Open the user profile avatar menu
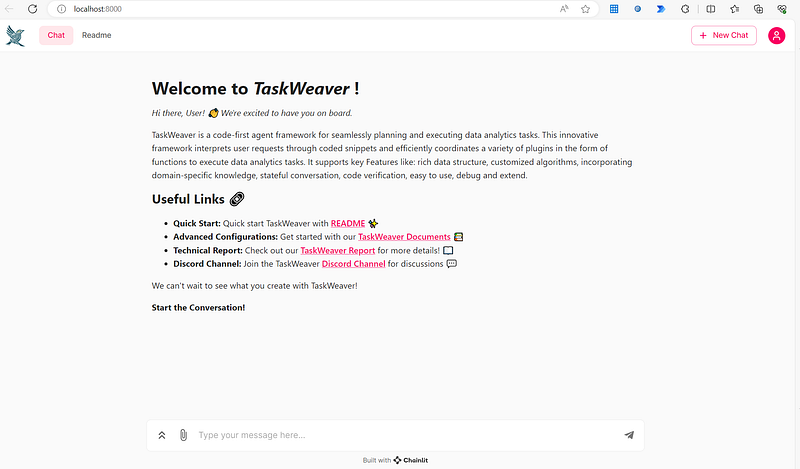 click(777, 35)
